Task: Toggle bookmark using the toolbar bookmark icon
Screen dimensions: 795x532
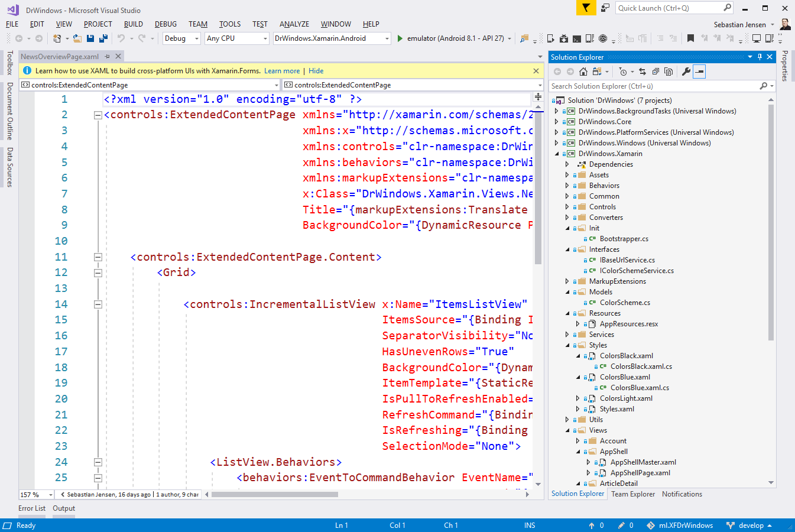Action: pos(690,38)
